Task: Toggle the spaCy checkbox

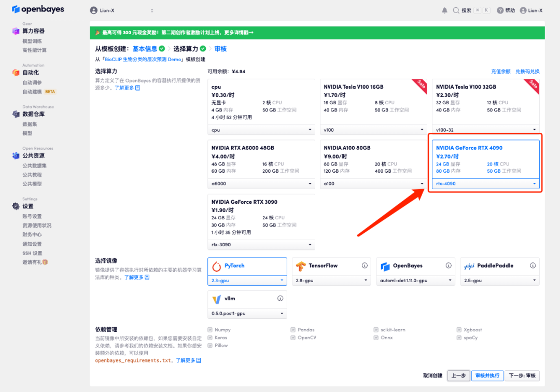Action: [x=459, y=338]
